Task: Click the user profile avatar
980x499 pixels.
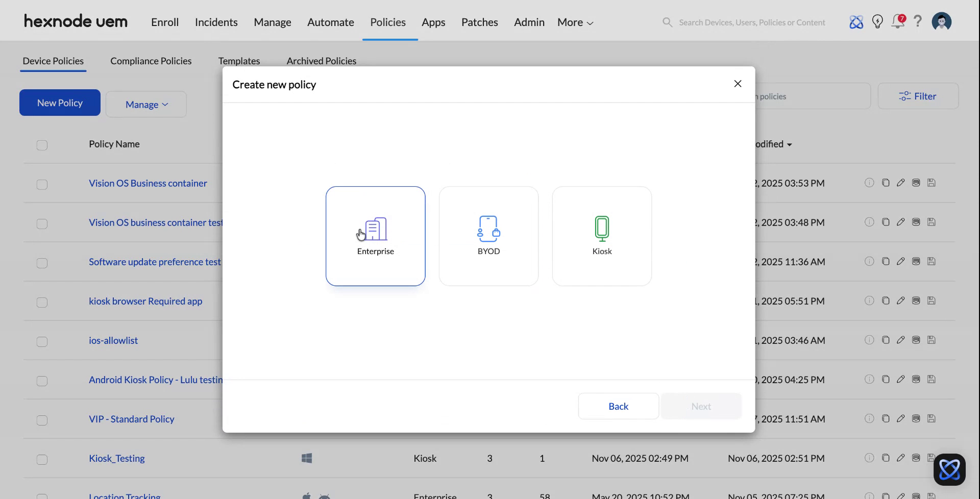Action: [x=942, y=21]
